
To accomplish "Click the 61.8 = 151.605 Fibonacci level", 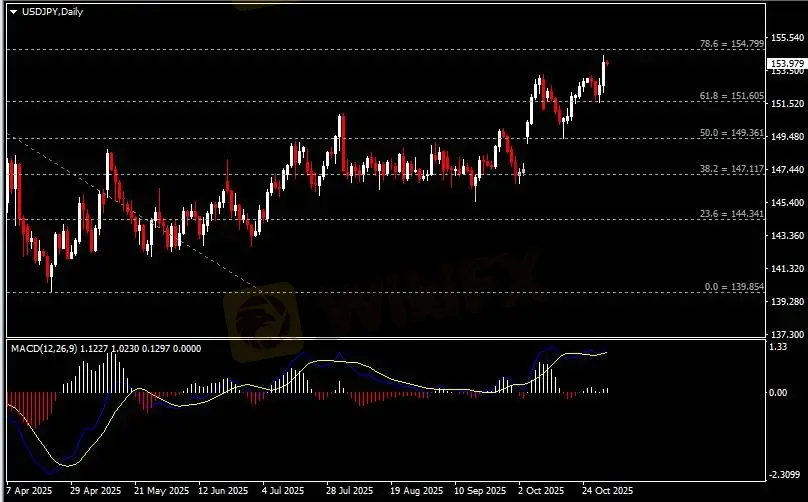I will click(733, 96).
